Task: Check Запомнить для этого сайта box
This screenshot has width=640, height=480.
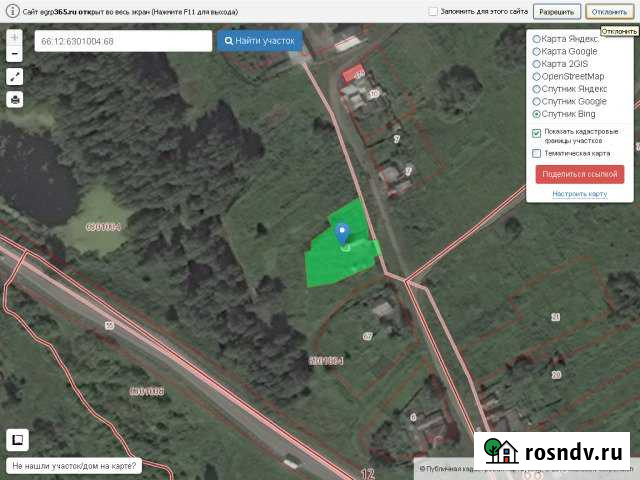Action: 433,12
